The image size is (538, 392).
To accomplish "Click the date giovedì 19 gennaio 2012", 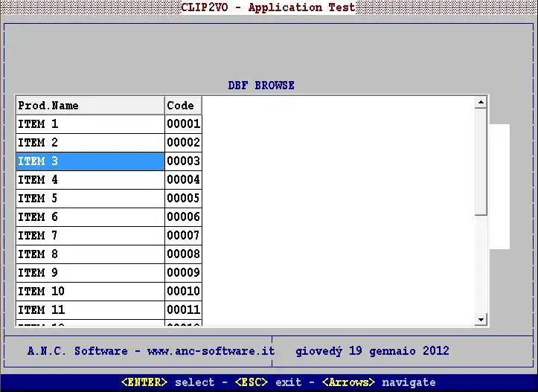I will tap(372, 351).
